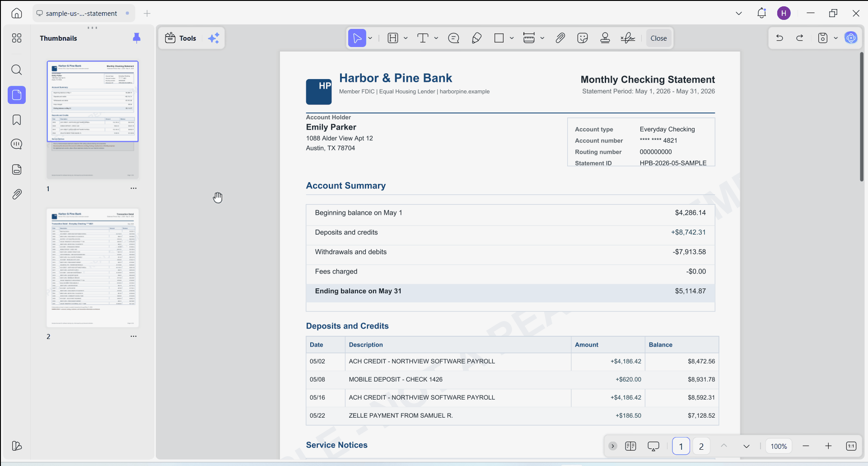Select the measure tool

(x=529, y=38)
